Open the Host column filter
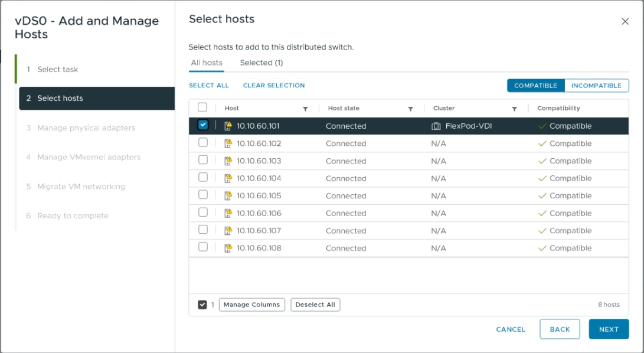This screenshot has height=353, width=644. click(x=305, y=109)
